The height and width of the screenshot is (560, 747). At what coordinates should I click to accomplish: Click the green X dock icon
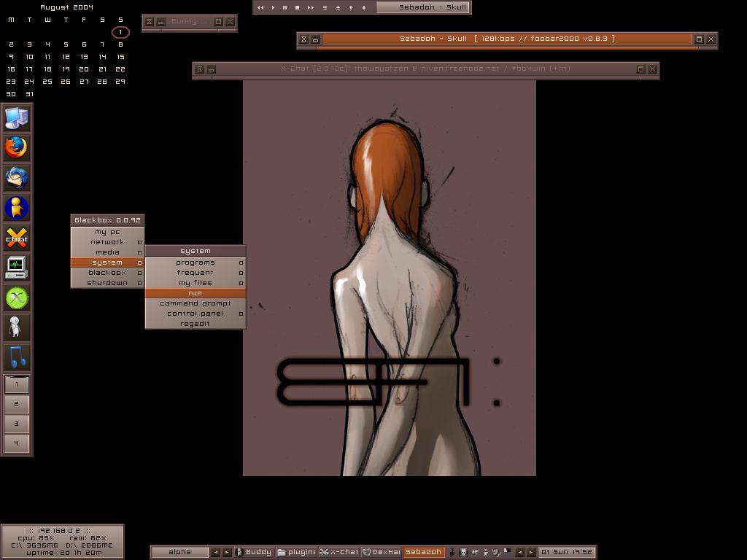point(17,297)
